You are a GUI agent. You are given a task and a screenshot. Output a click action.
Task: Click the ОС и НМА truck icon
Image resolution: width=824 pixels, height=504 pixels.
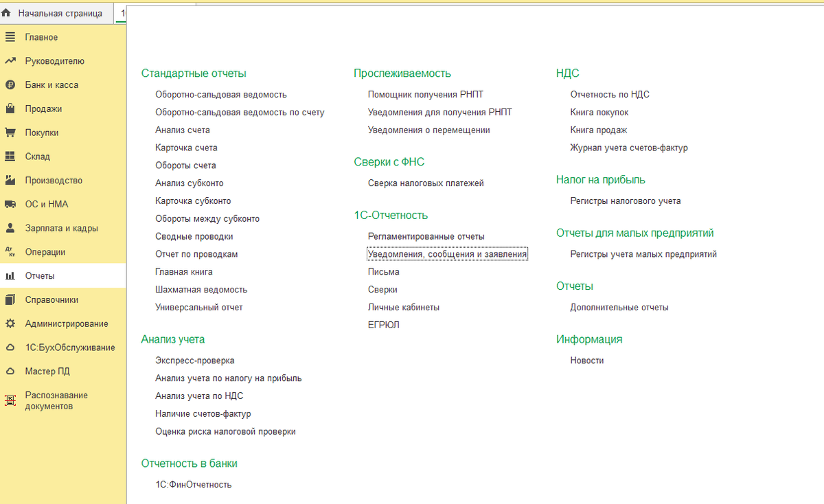coord(10,204)
